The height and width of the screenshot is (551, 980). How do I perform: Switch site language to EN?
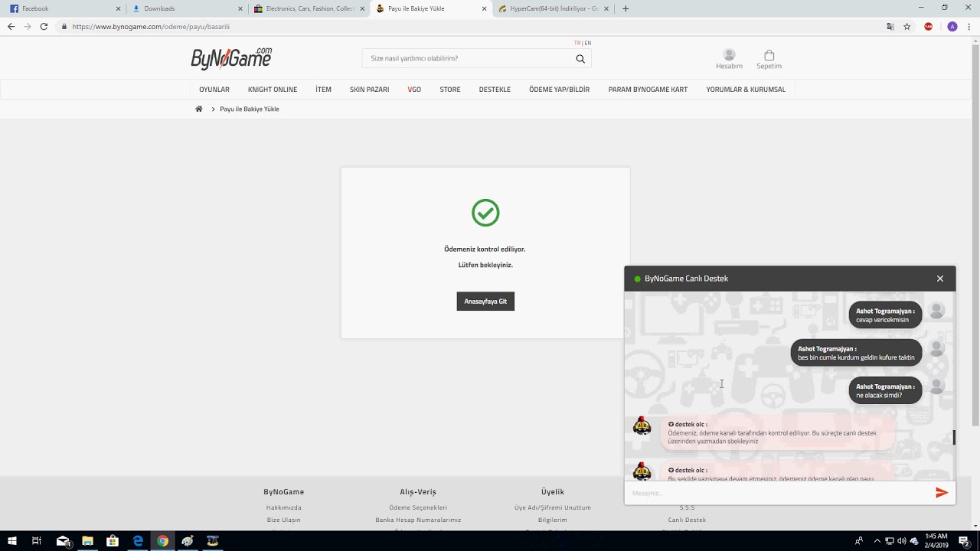click(x=588, y=43)
